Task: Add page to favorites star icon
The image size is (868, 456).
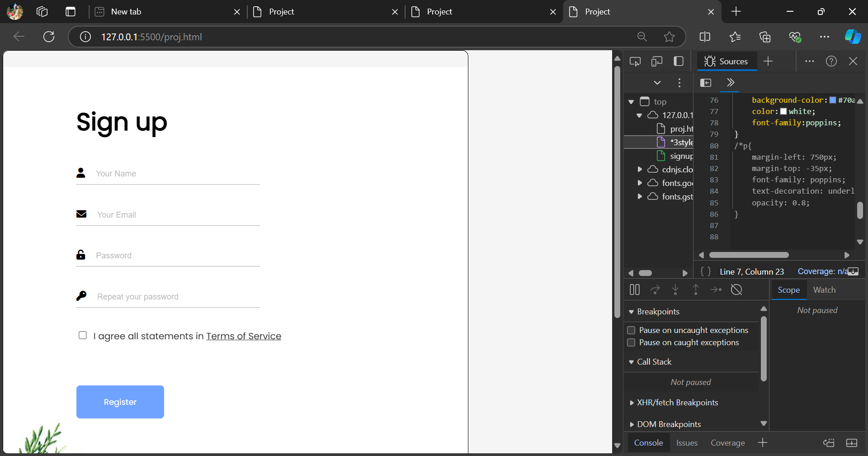Action: 669,37
